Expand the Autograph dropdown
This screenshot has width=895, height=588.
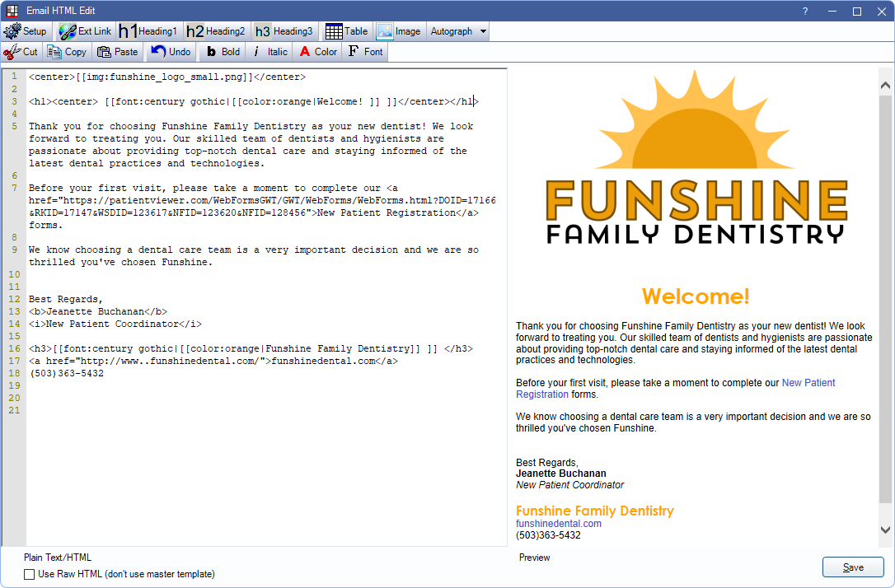point(483,31)
